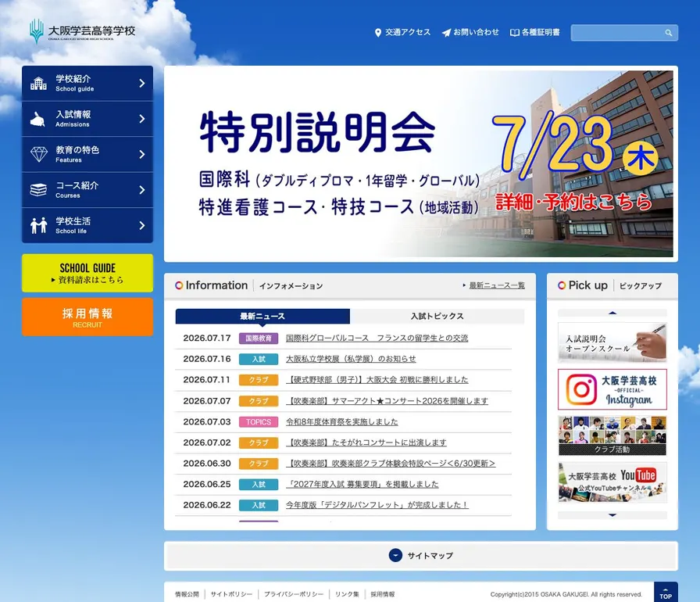Click the two people icon for 学校生活
Screen dimensions: 700x602
39,225
